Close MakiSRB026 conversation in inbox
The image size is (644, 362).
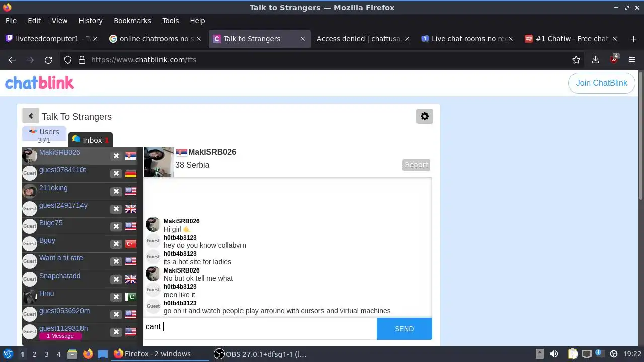[116, 156]
